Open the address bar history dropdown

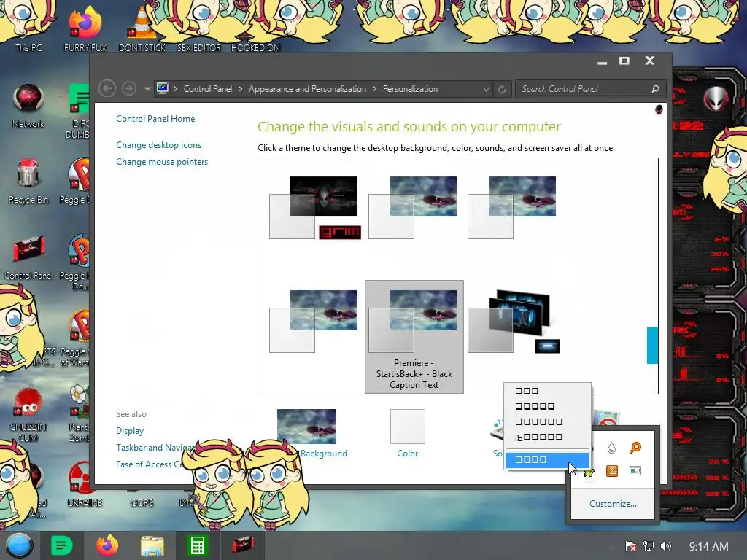tap(486, 89)
